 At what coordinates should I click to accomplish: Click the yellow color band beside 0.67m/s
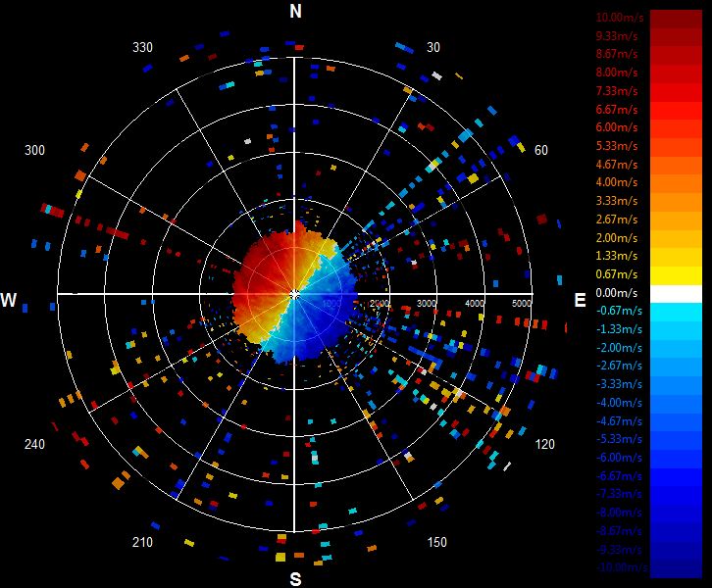pos(676,275)
